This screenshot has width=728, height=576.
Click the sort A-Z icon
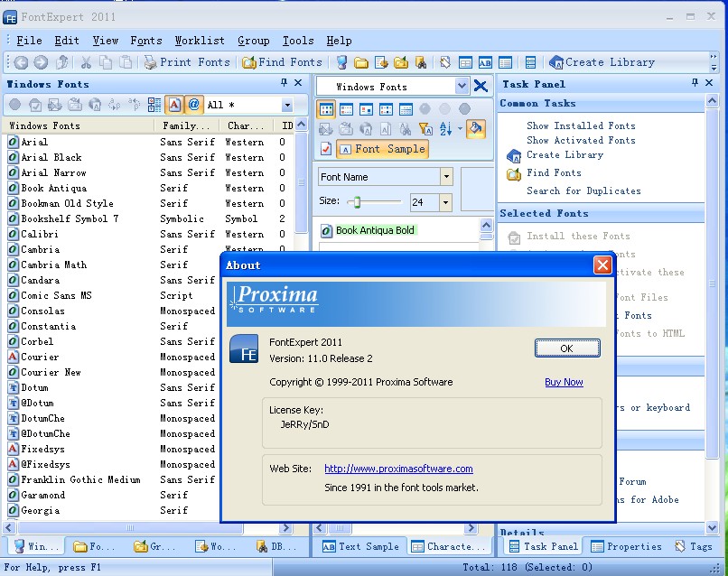(x=446, y=129)
